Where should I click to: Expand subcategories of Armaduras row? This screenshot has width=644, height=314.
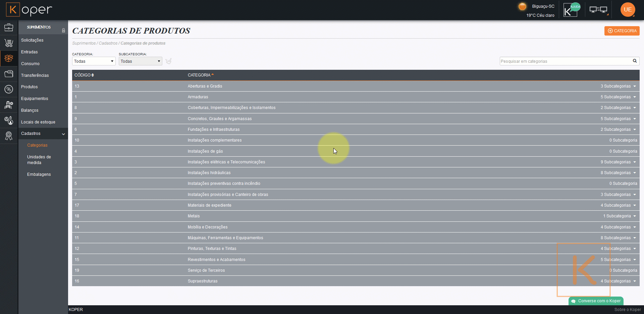pos(618,97)
